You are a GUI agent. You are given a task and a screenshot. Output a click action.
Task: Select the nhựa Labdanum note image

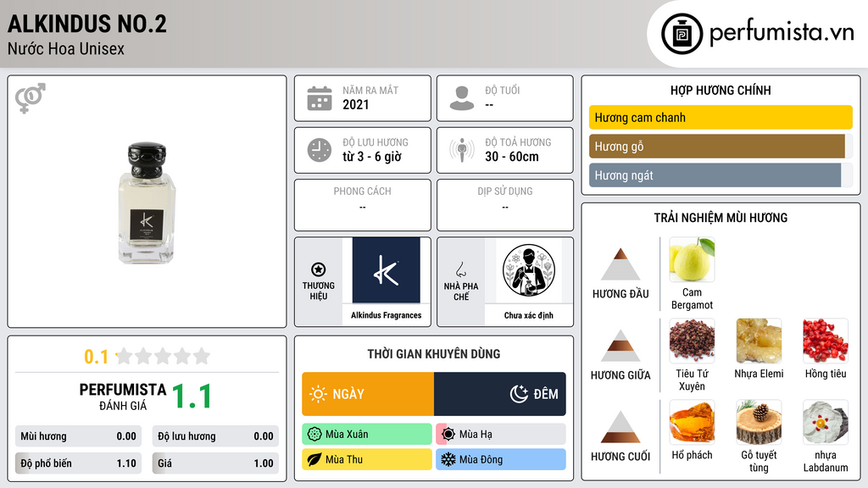(826, 422)
